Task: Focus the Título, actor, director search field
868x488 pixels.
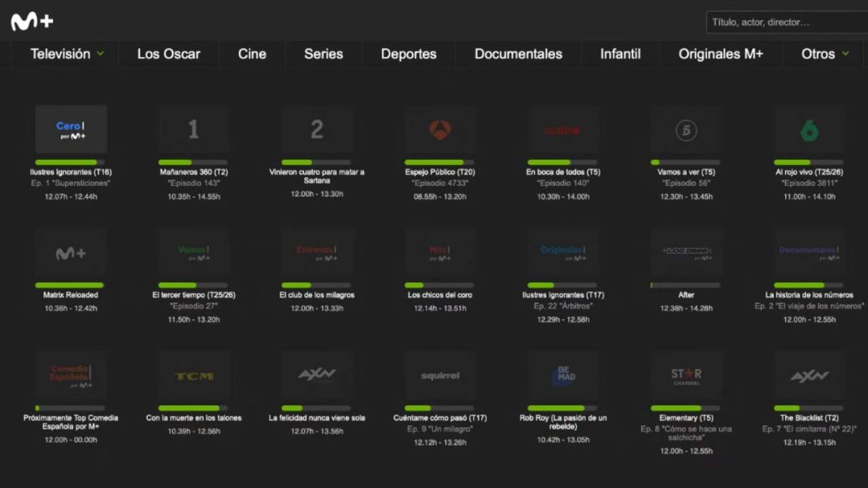Action: (x=788, y=22)
